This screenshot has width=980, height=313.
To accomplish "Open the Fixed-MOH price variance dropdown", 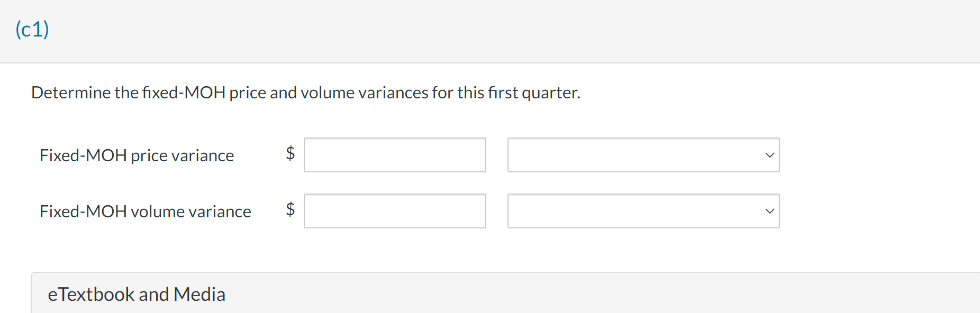I will click(643, 155).
